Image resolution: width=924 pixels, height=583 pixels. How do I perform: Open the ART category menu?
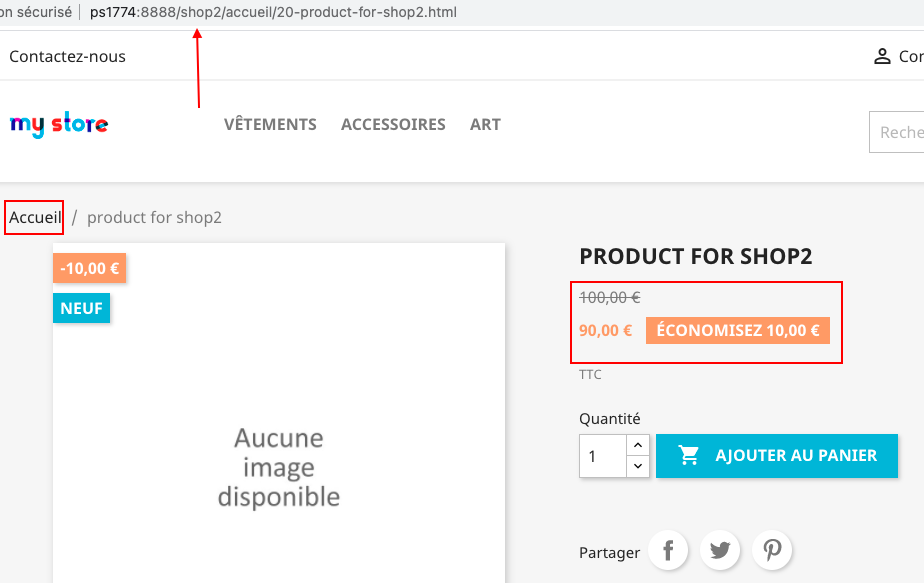click(485, 124)
